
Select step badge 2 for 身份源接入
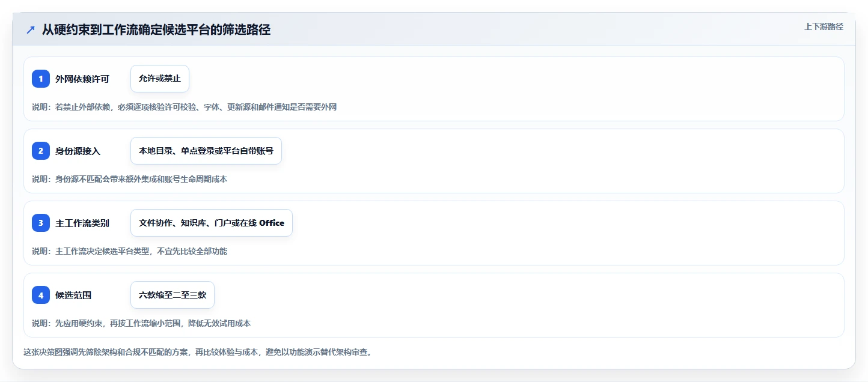pyautogui.click(x=41, y=151)
